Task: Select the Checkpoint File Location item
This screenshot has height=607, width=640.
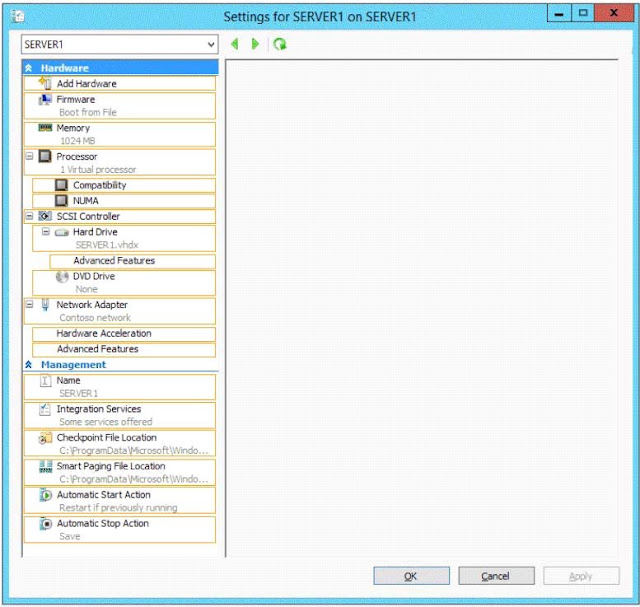Action: pos(120,444)
